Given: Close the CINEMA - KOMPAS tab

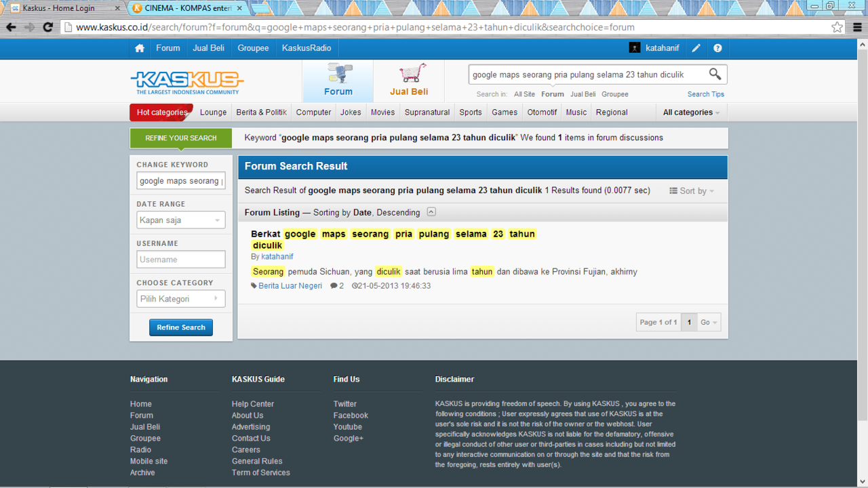Looking at the screenshot, I should coord(239,8).
